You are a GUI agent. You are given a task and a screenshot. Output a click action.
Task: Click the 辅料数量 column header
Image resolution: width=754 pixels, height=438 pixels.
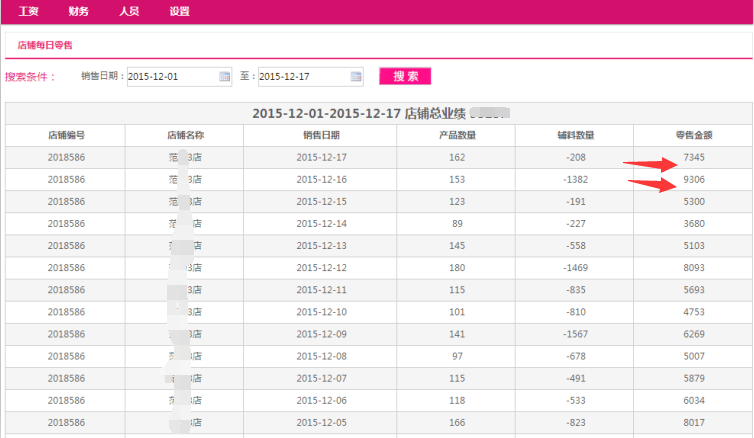tap(575, 135)
